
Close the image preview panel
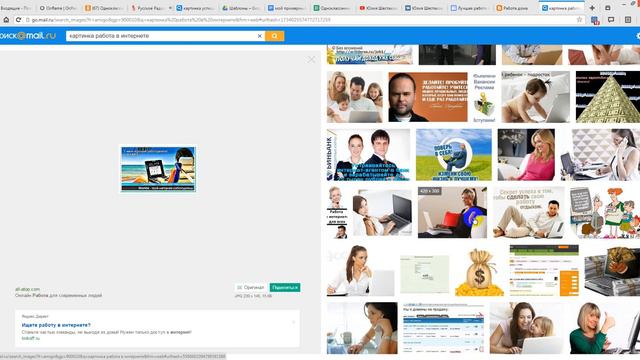point(311,60)
